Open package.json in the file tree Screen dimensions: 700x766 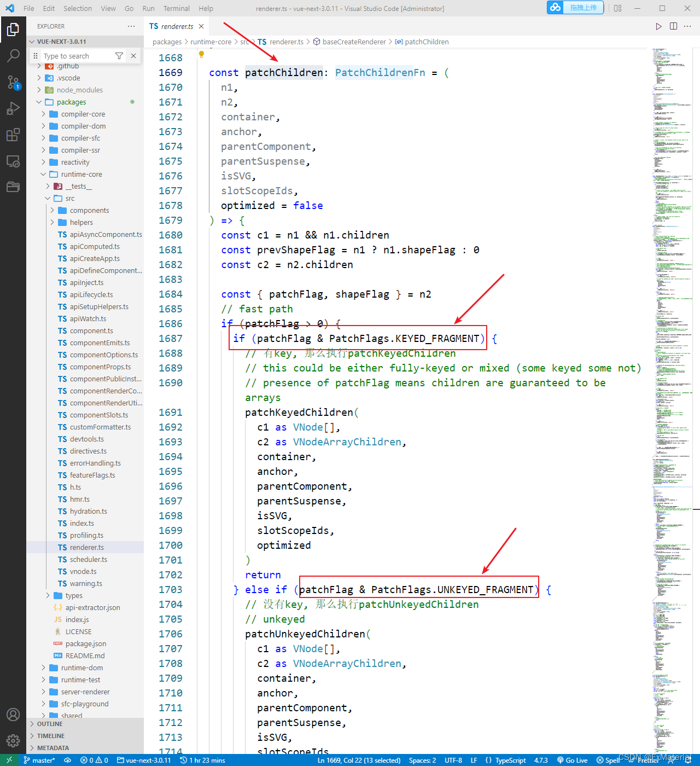click(85, 643)
